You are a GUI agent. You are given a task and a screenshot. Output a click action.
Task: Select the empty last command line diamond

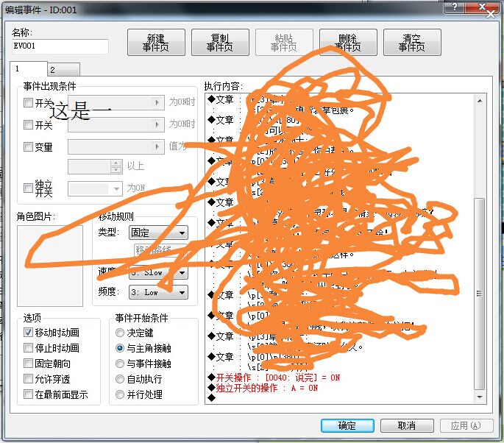pyautogui.click(x=211, y=398)
